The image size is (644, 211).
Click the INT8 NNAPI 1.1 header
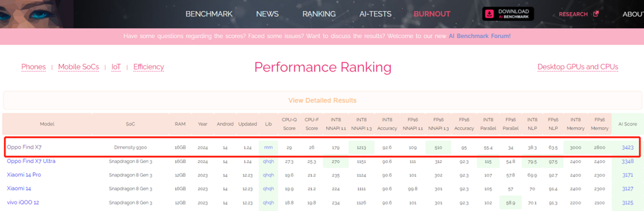click(335, 124)
